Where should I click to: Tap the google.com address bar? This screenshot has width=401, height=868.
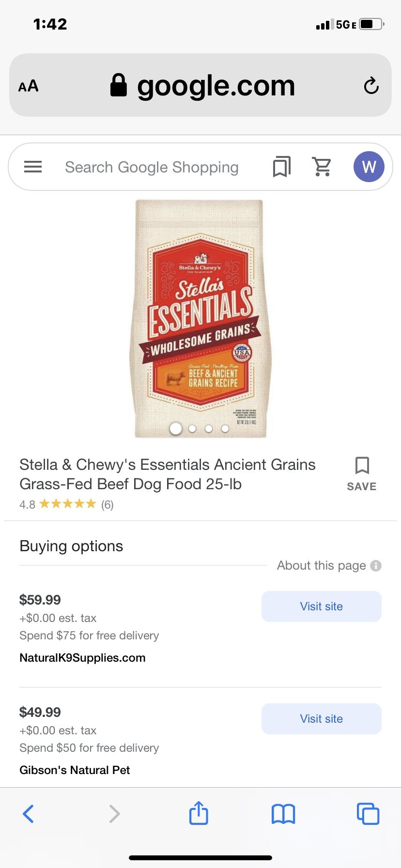pos(203,86)
